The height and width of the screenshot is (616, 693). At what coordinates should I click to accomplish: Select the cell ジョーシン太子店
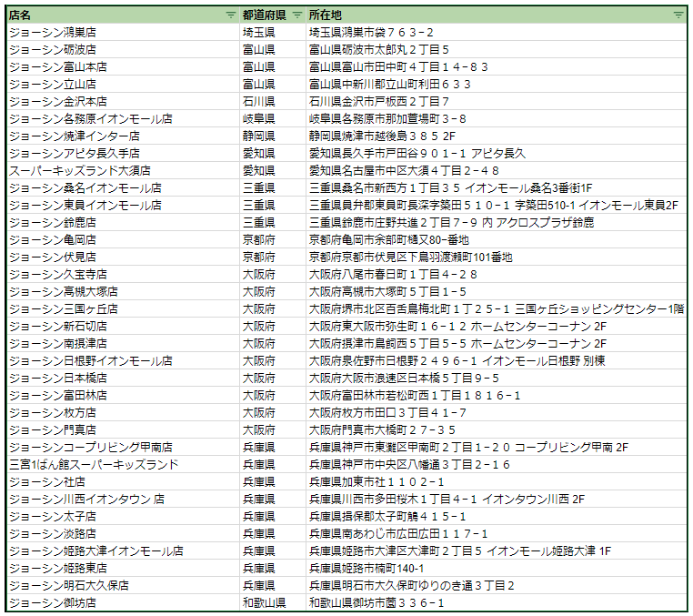coord(124,516)
